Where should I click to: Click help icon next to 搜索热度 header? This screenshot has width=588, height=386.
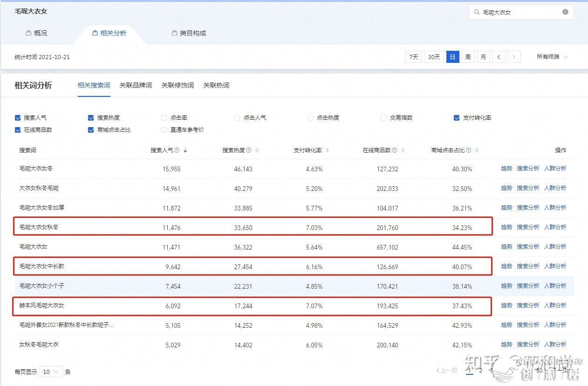(249, 150)
